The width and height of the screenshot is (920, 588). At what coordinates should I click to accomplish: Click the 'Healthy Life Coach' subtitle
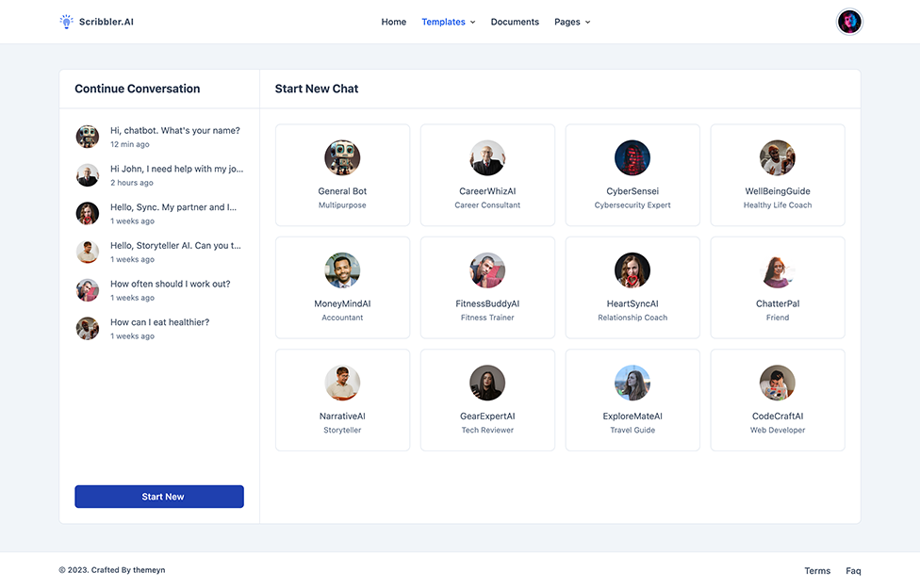(778, 205)
